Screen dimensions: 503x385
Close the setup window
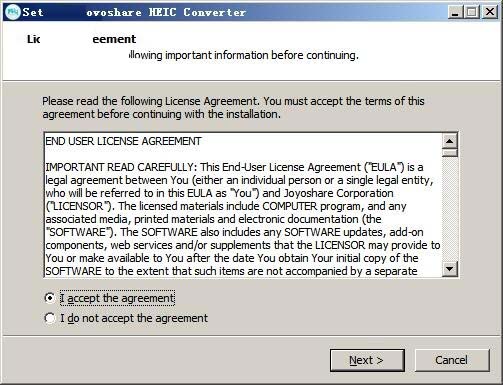point(490,12)
